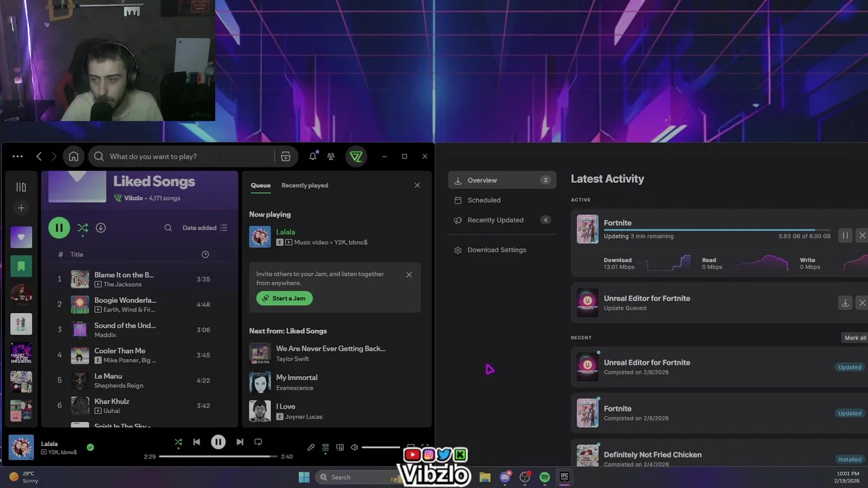The image size is (868, 488).
Task: Open the Vibzlo profile avatar menu
Action: [356, 157]
